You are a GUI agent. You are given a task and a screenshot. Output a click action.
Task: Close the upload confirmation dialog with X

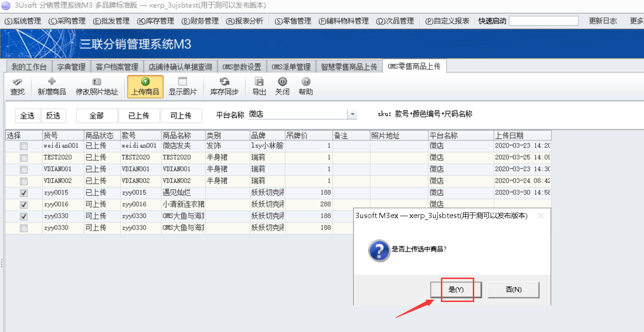tap(540, 216)
